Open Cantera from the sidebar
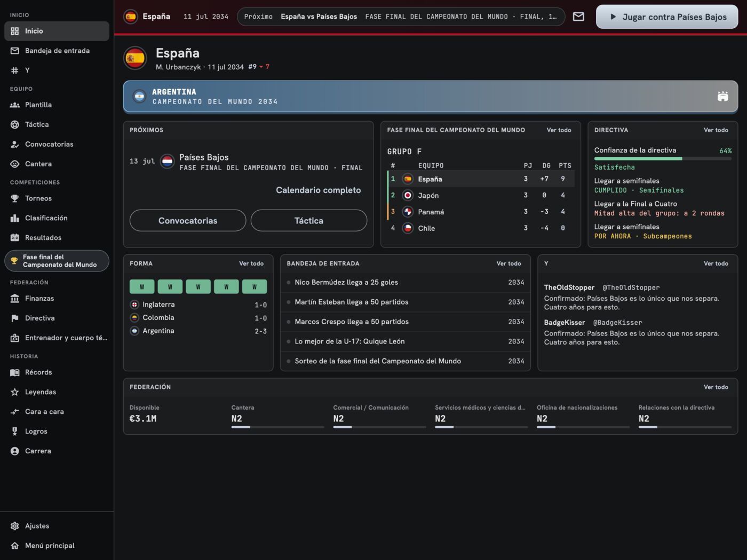Image resolution: width=747 pixels, height=560 pixels. coord(57,164)
